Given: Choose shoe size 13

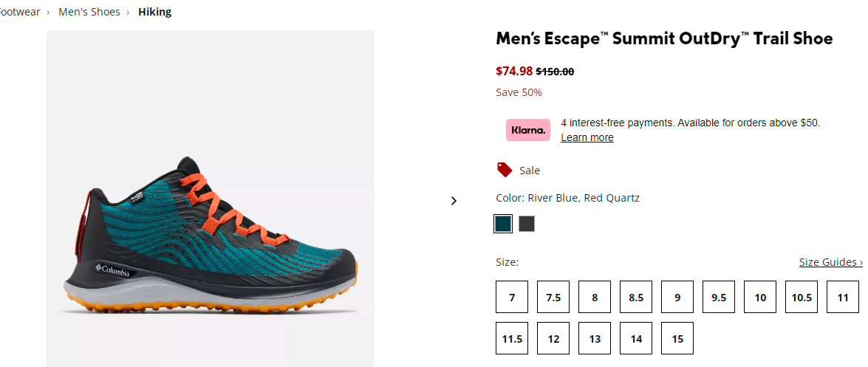Looking at the screenshot, I should (x=595, y=338).
